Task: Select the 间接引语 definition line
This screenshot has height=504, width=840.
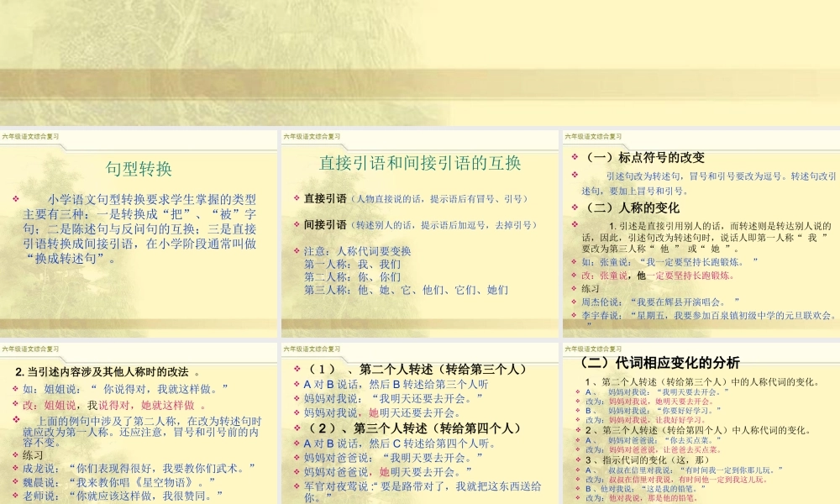Action: point(421,225)
